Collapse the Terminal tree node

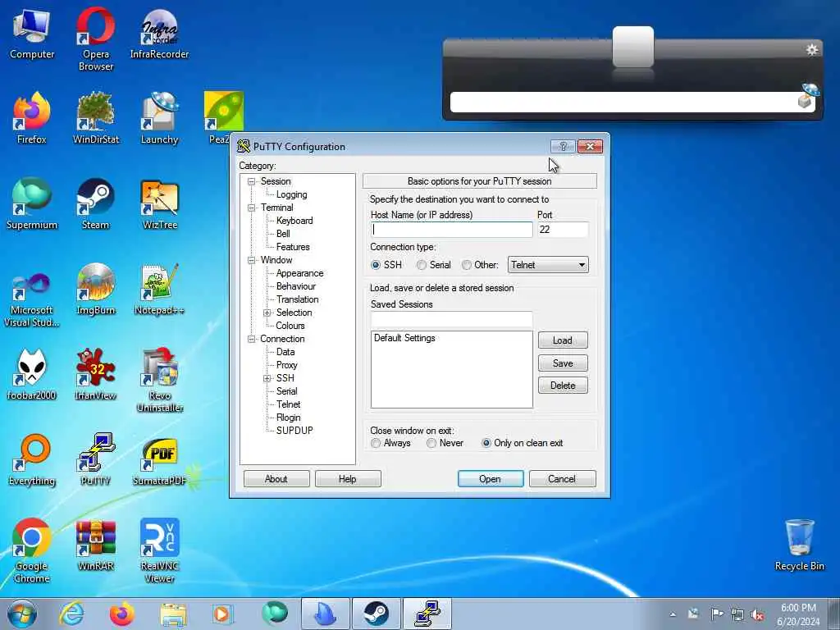(x=251, y=208)
